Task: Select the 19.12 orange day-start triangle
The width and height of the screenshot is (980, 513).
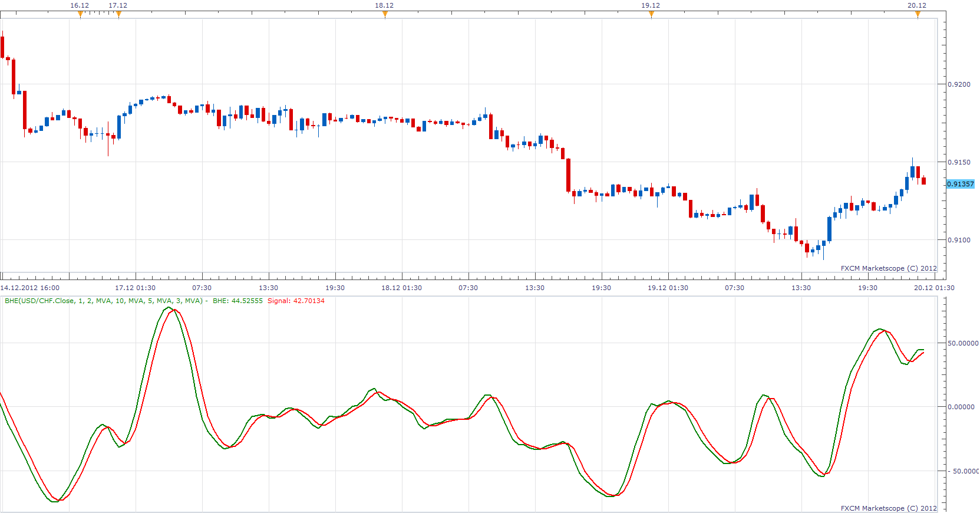Action: (651, 14)
